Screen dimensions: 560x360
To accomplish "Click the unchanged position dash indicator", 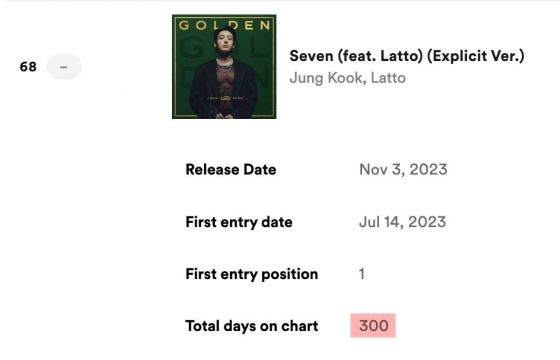I will pos(64,67).
